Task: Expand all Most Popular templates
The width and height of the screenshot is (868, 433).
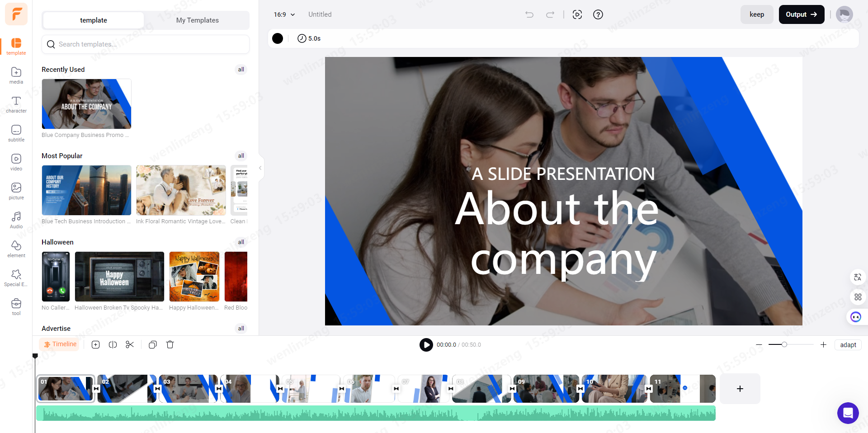Action: [x=241, y=156]
